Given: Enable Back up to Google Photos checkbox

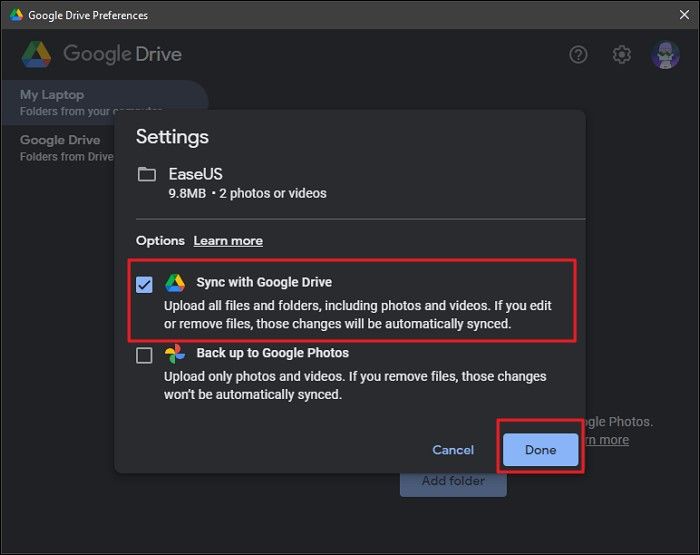Looking at the screenshot, I should pos(144,355).
